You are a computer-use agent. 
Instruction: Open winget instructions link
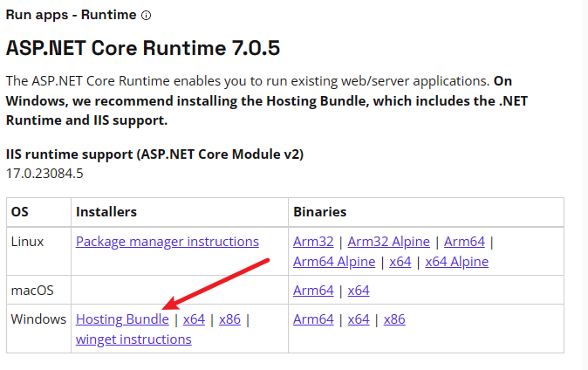pos(133,339)
